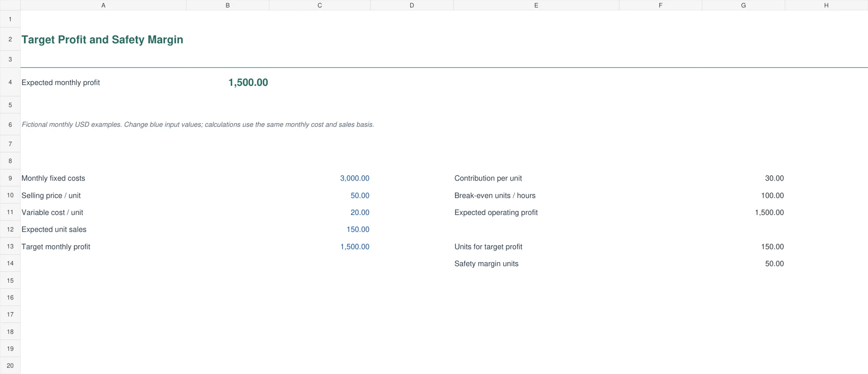Click the 150.00 units for target profit result
868x374 pixels.
tap(772, 247)
